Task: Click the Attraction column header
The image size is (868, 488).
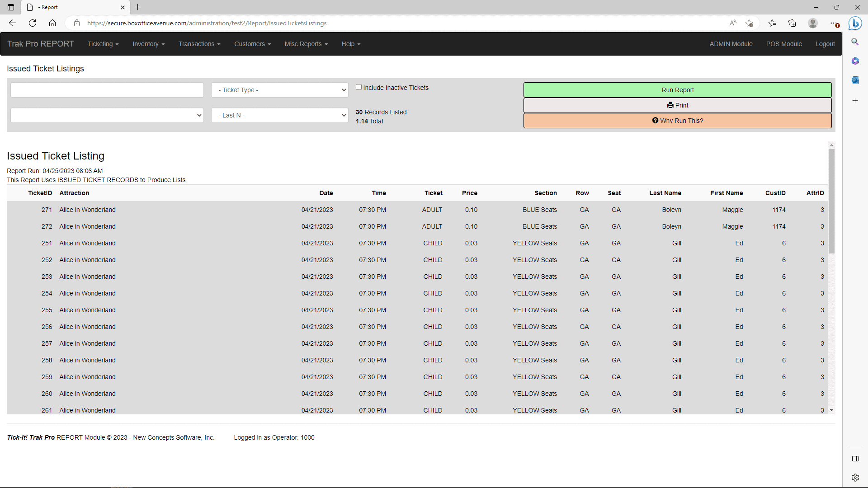Action: point(74,193)
